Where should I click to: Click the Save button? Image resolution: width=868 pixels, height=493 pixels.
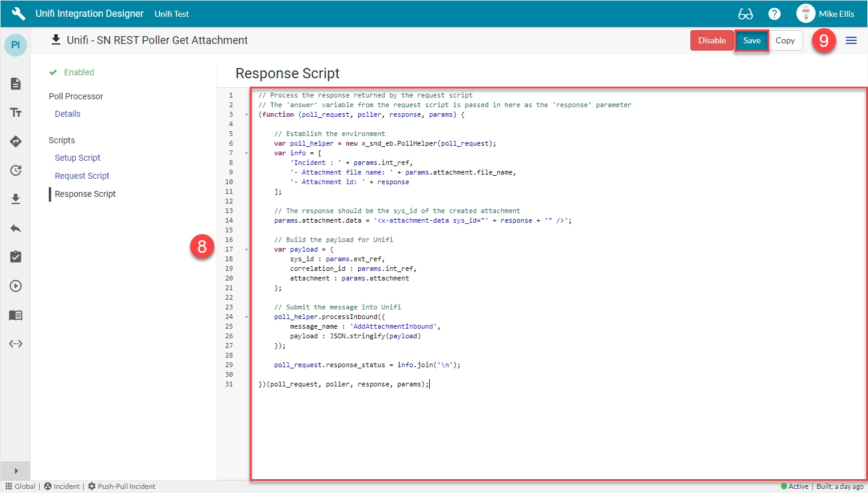751,40
